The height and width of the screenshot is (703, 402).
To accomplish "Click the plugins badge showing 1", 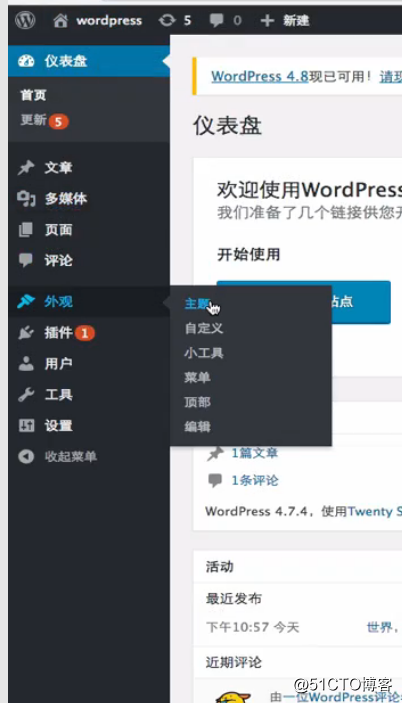I will (x=85, y=333).
